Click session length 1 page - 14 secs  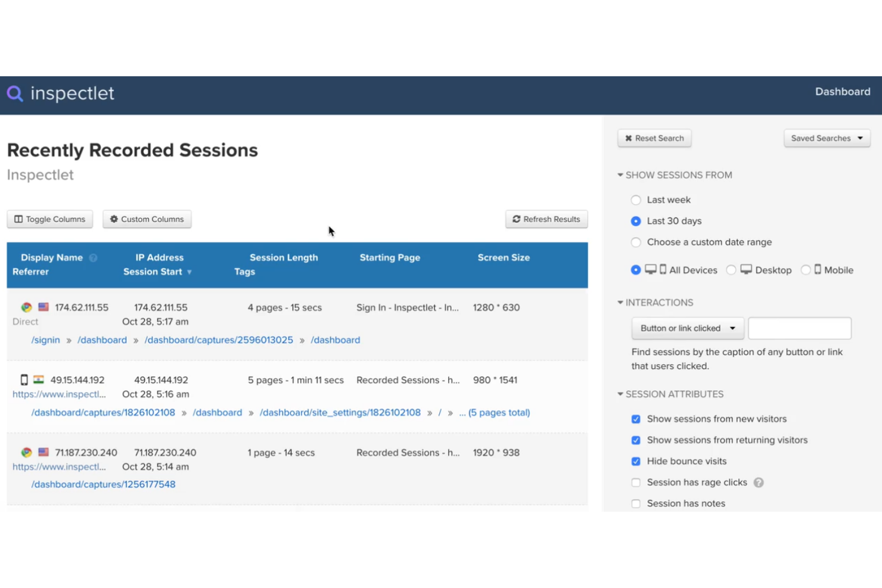click(x=281, y=453)
